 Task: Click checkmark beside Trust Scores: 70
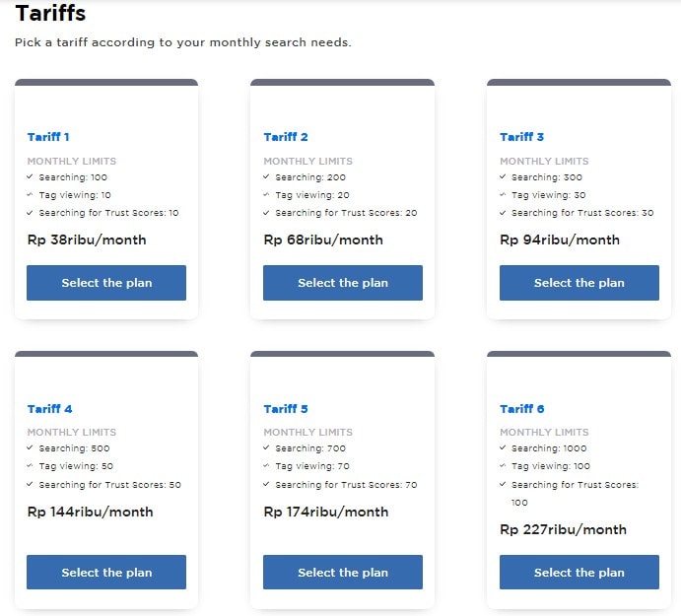click(x=266, y=484)
